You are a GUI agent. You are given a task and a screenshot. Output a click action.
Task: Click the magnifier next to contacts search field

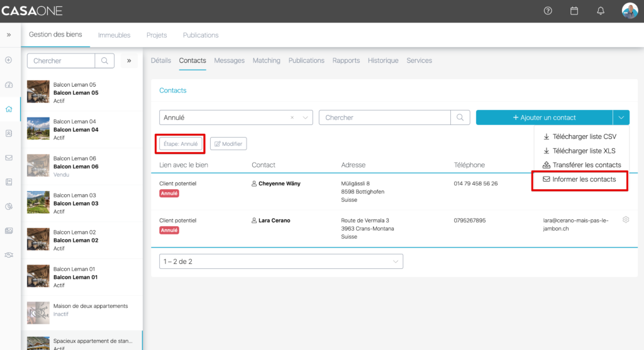[x=460, y=118]
